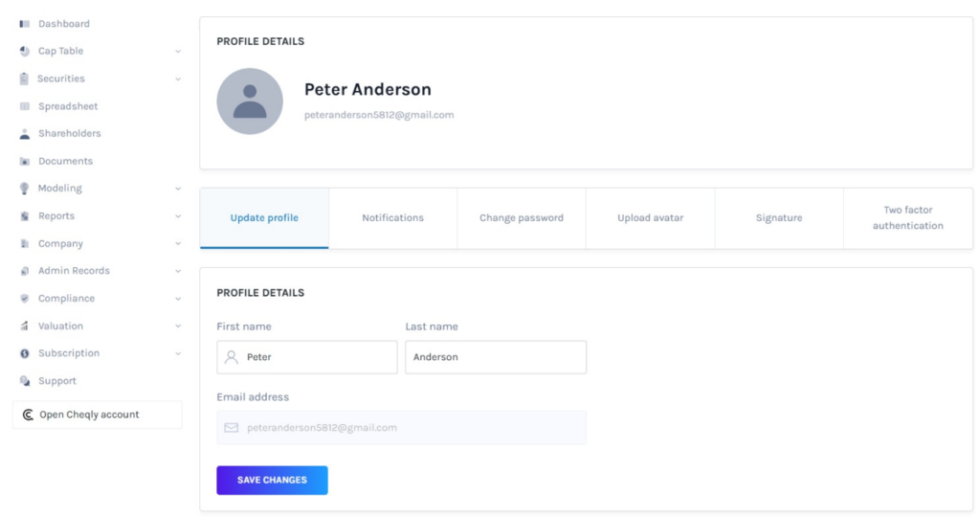Expand the Cap Table menu chevron

pos(178,52)
